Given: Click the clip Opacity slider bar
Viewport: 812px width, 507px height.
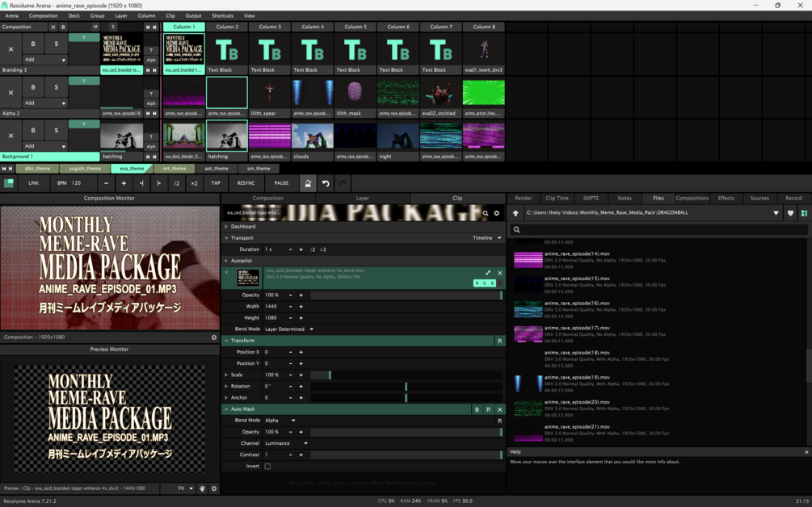Looking at the screenshot, I should coord(406,295).
